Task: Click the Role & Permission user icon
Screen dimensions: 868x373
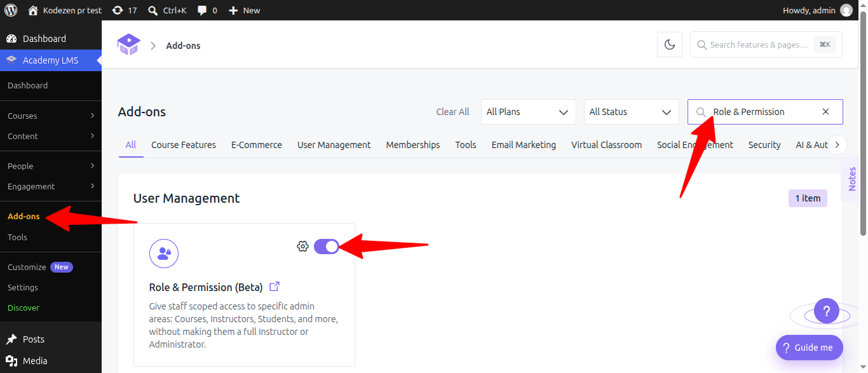Action: [x=164, y=254]
